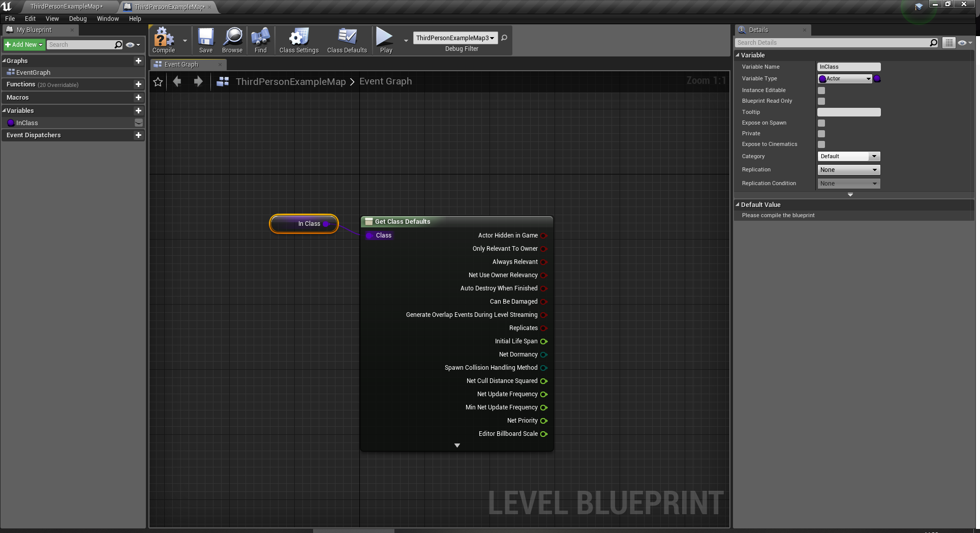This screenshot has width=980, height=533.
Task: Click the Get Class Defaults node header
Action: pos(456,221)
